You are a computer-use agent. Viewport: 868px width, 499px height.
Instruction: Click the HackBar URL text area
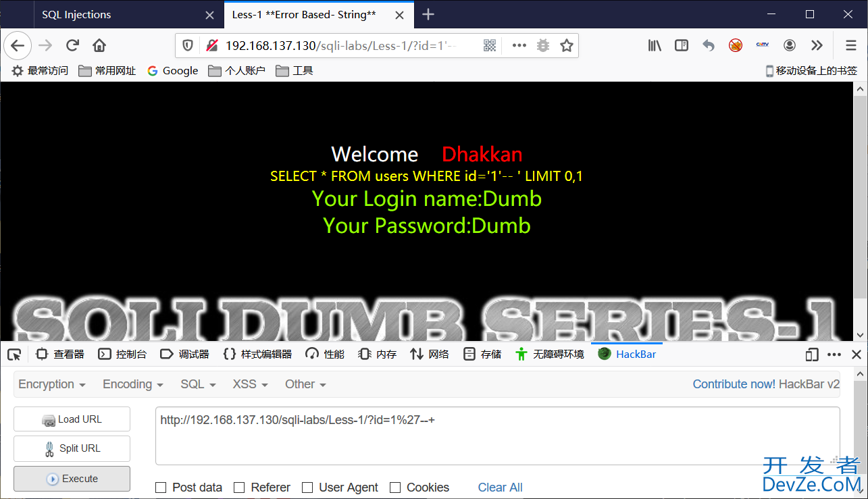click(498, 436)
